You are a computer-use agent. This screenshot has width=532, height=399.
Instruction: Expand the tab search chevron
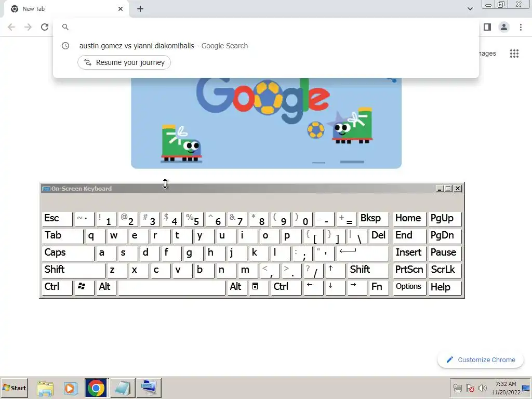pyautogui.click(x=470, y=9)
